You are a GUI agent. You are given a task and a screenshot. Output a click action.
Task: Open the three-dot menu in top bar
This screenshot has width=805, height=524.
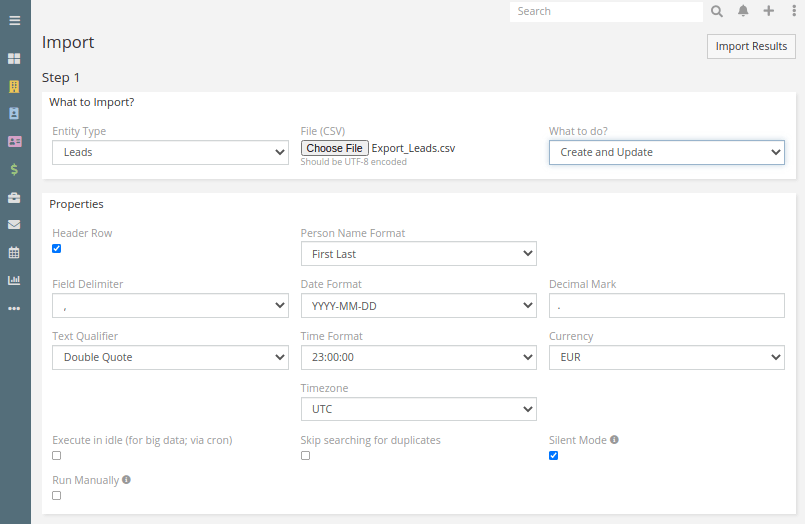pos(793,11)
